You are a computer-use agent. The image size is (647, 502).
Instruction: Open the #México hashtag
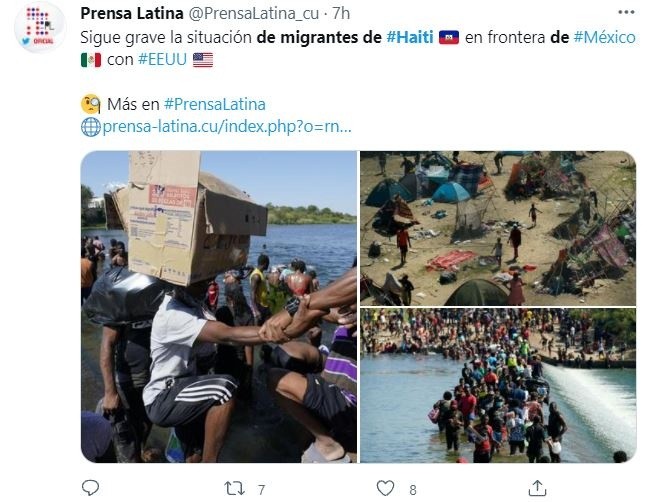pos(604,38)
